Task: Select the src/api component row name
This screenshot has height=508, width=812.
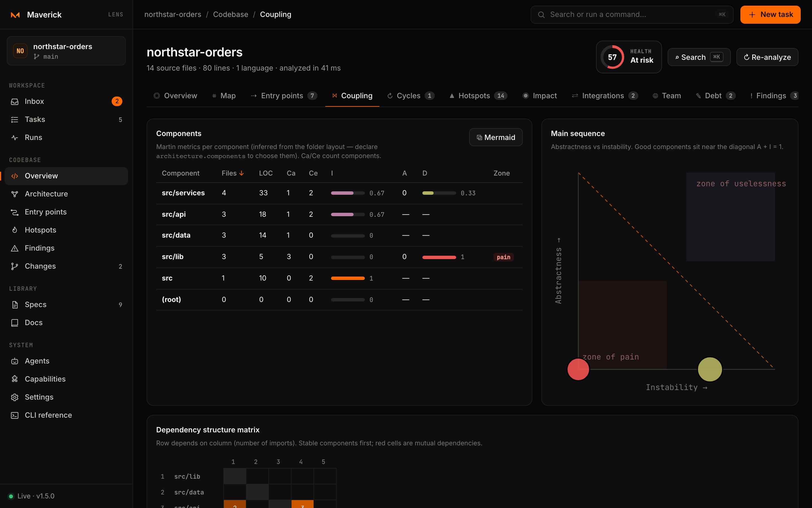Action: (x=173, y=214)
